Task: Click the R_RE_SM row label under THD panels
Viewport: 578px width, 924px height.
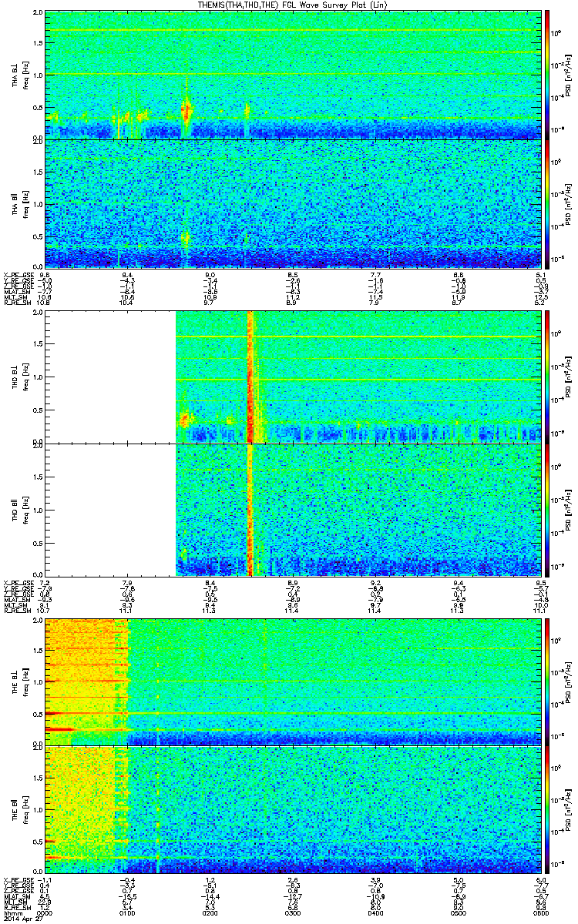Action: click(16, 610)
